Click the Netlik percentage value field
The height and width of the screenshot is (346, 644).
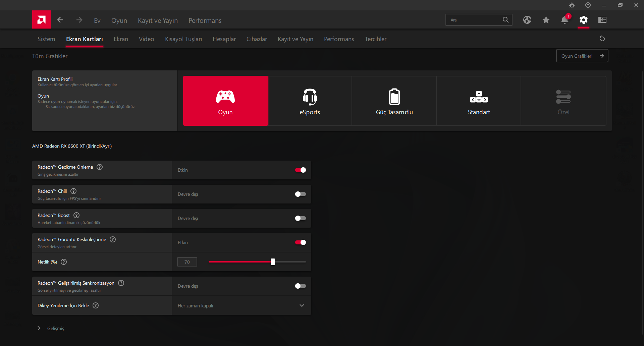tap(187, 262)
